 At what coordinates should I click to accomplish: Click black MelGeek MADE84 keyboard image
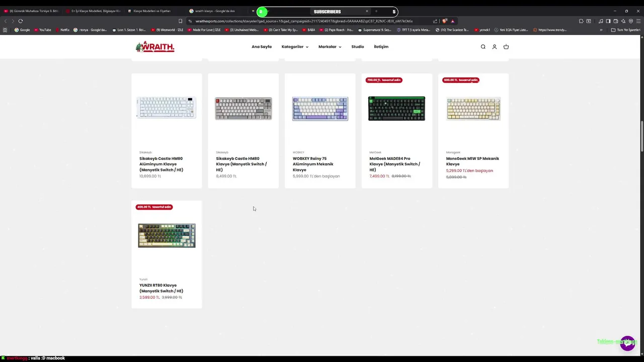click(396, 109)
